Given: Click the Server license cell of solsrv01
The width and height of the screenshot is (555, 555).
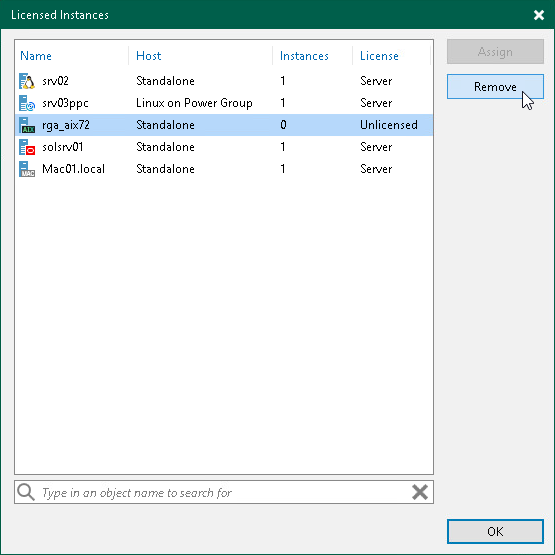Looking at the screenshot, I should tap(376, 147).
